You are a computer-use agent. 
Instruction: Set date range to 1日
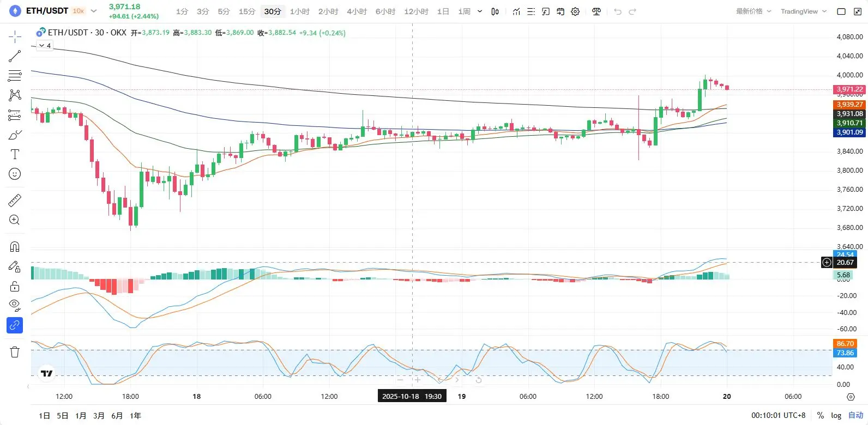click(45, 416)
